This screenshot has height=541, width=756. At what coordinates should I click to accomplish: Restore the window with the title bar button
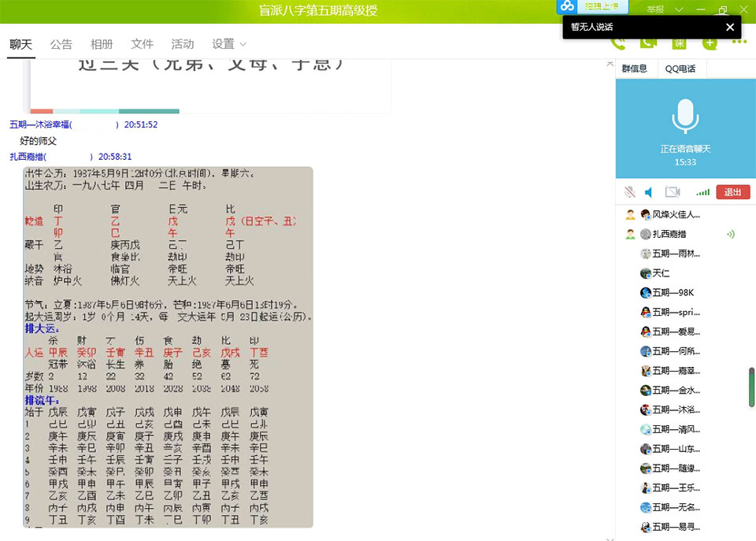coord(722,9)
